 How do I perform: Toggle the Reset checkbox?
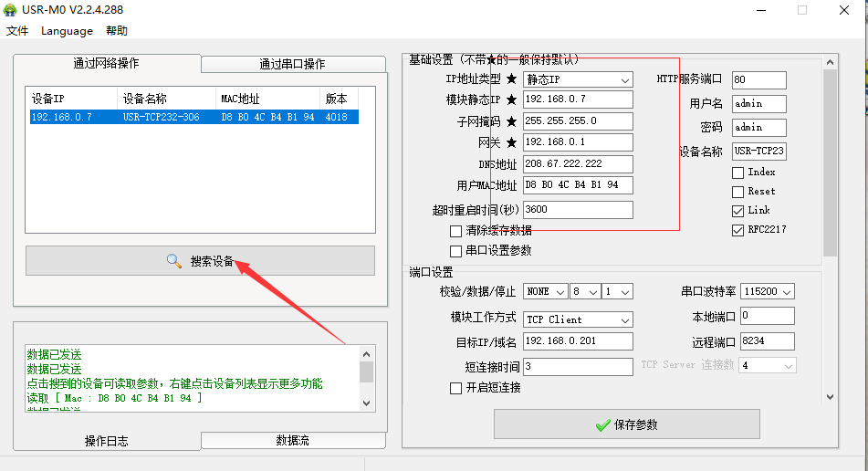[x=737, y=192]
